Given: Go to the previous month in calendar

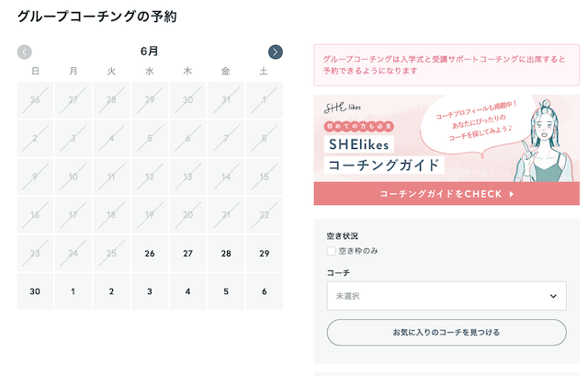Looking at the screenshot, I should 25,52.
